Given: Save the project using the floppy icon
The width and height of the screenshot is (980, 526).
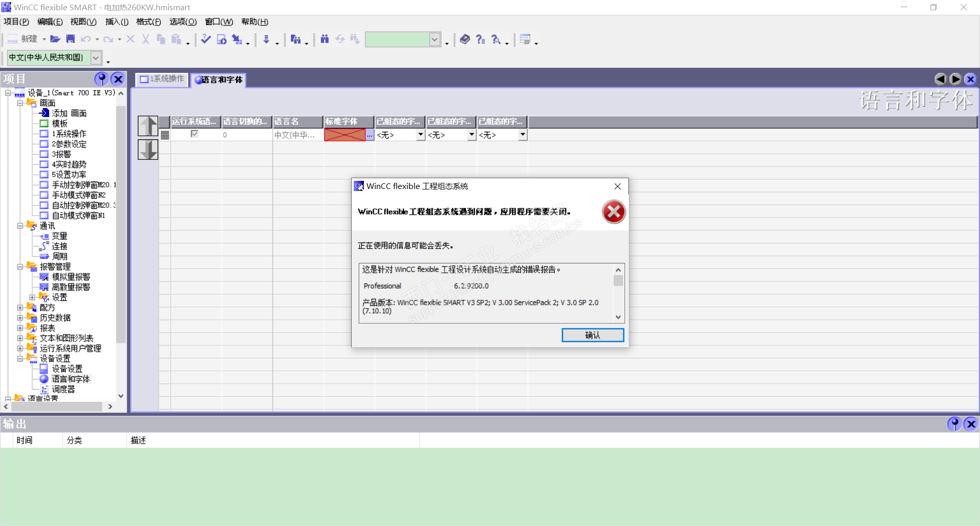Looking at the screenshot, I should (70, 39).
